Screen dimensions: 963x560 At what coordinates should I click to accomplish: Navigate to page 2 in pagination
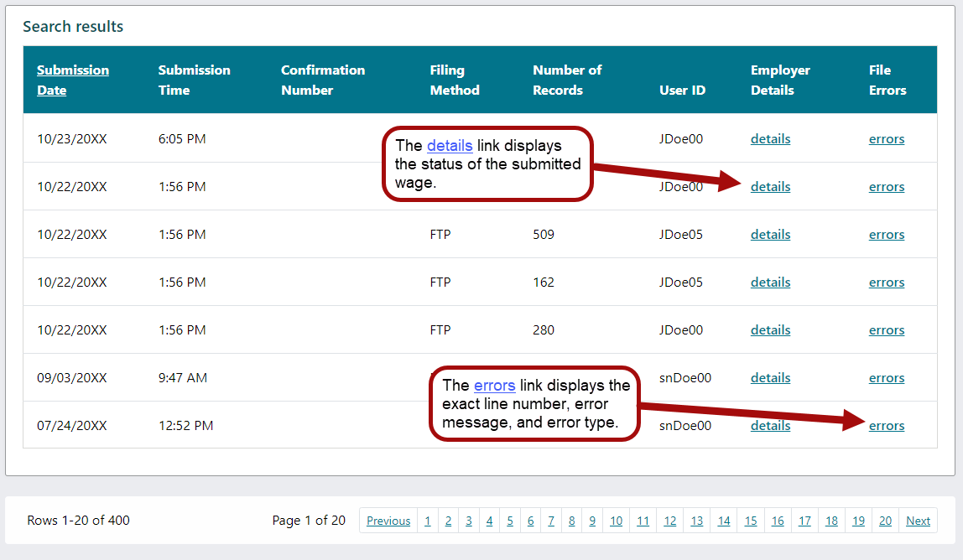tap(448, 521)
